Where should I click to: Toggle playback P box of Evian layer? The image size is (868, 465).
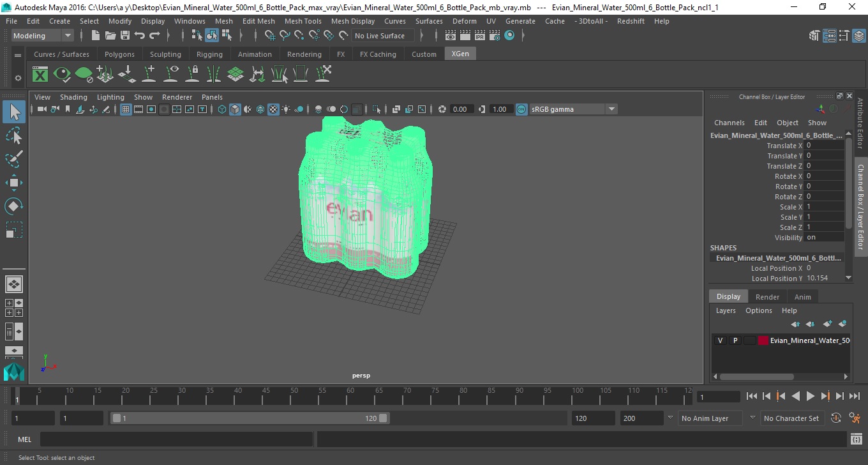[x=735, y=340]
